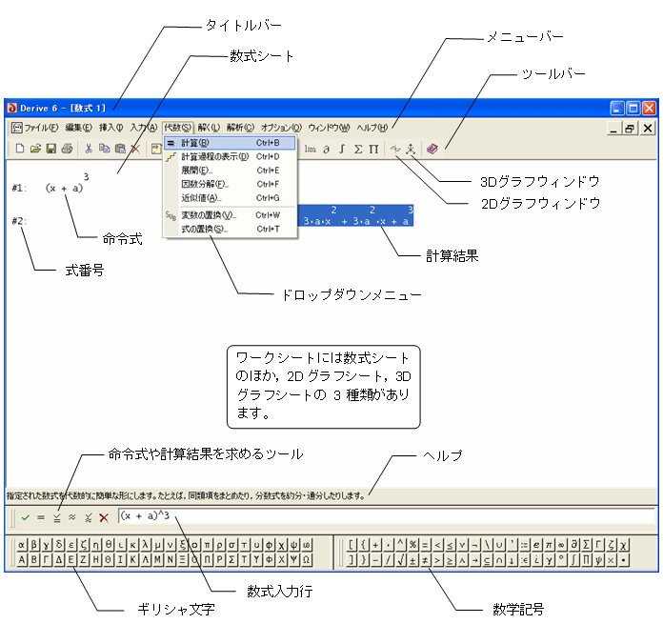Screen dimensions: 663x644
Task: Restore the inner document window
Action: click(x=629, y=128)
